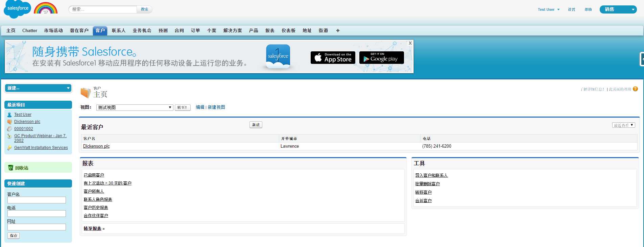
Task: Click the Salesforce cloud logo
Action: 17,9
